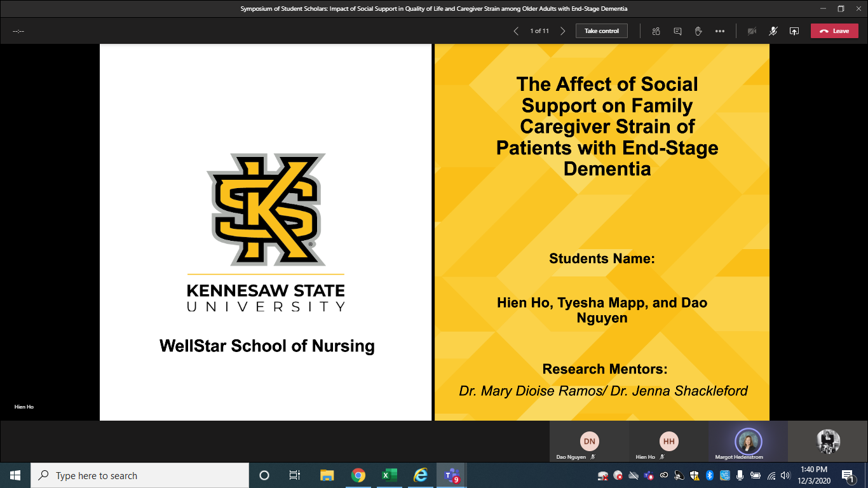This screenshot has height=488, width=868.
Task: Advance to the next slide
Action: click(x=562, y=31)
